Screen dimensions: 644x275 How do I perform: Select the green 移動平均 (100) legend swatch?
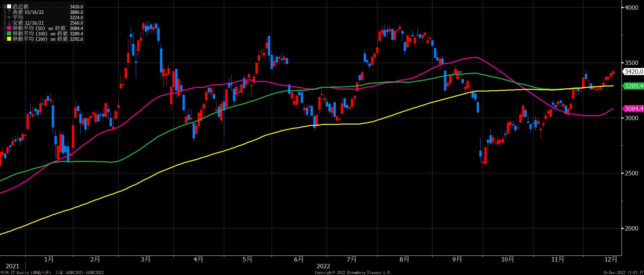9,34
